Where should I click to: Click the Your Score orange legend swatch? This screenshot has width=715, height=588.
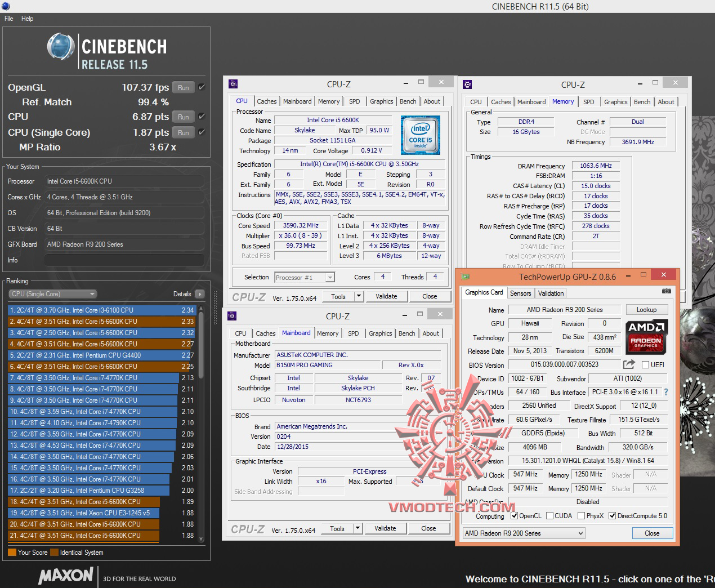[12, 553]
